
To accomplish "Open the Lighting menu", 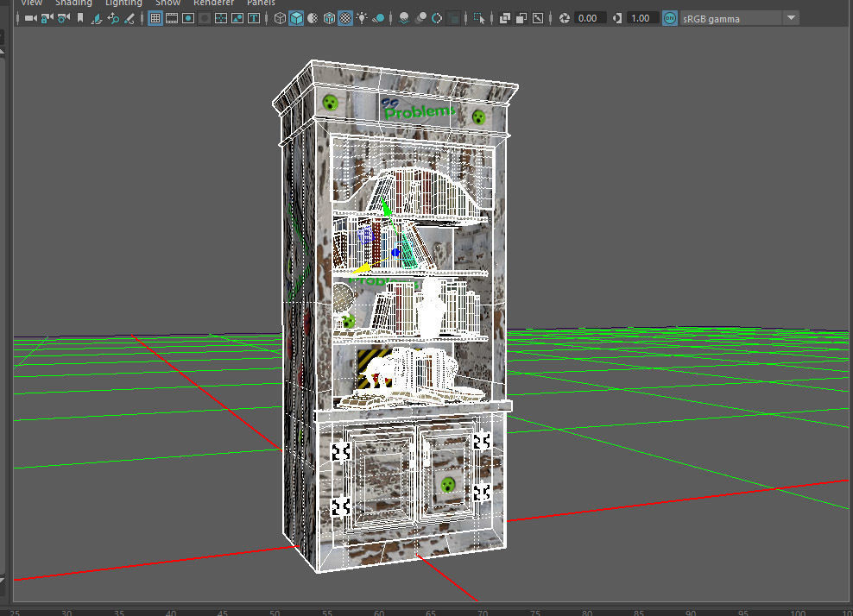I will pos(123,3).
